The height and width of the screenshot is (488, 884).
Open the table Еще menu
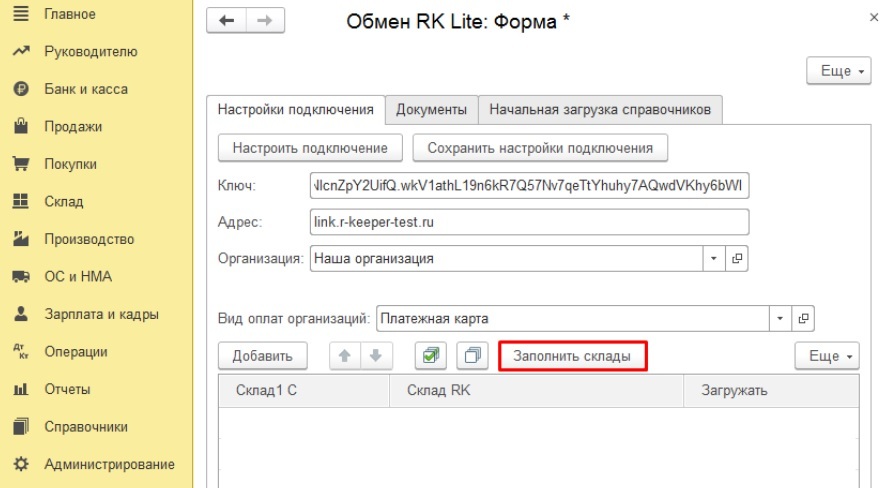click(827, 356)
